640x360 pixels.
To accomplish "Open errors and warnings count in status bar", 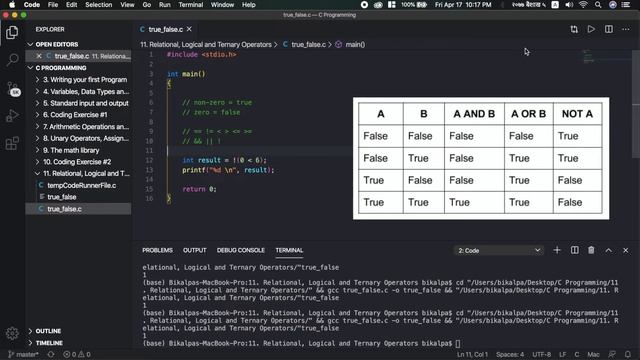I will pyautogui.click(x=77, y=354).
